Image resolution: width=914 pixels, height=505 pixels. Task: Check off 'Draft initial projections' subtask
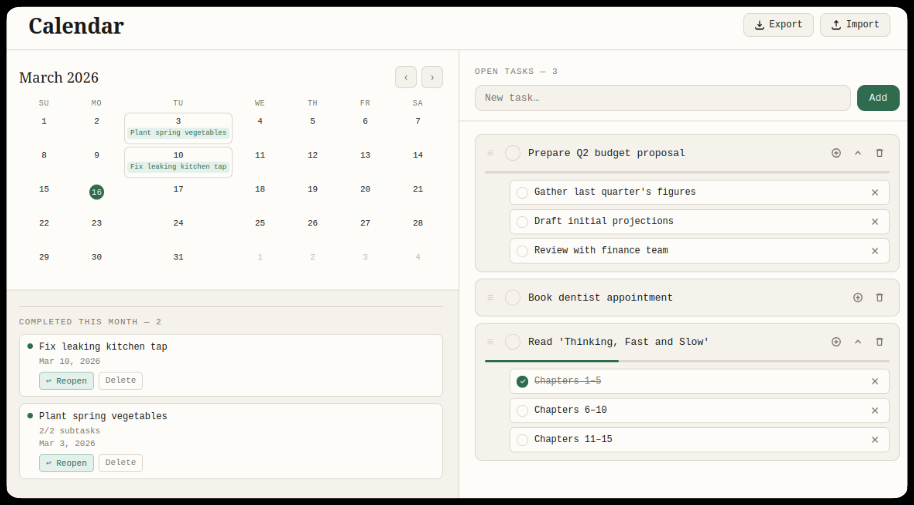click(x=522, y=222)
